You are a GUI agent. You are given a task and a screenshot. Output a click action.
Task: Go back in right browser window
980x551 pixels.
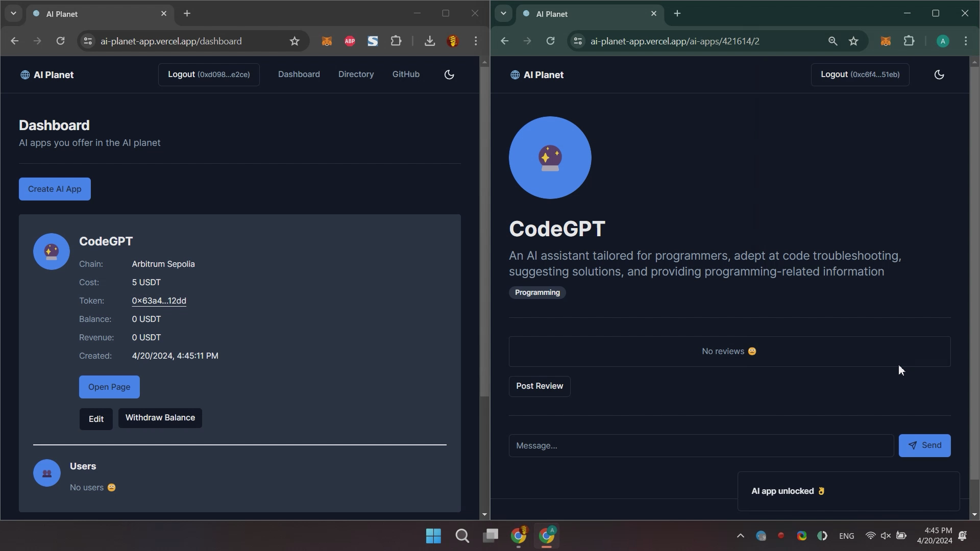point(504,41)
